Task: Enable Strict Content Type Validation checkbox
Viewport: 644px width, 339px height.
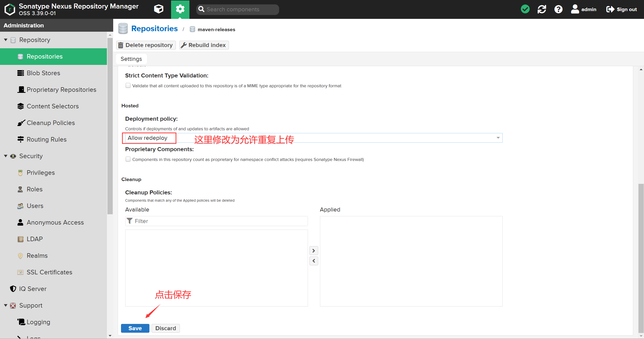Action: (x=128, y=86)
